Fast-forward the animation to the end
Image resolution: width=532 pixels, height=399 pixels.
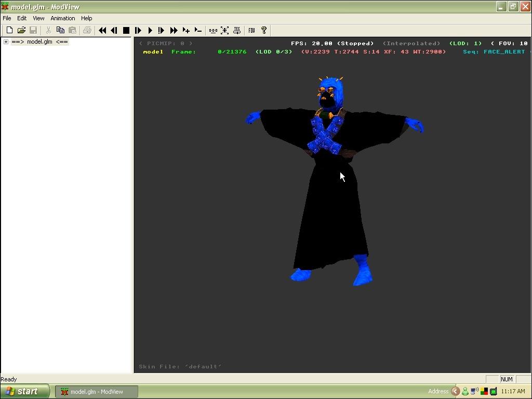(x=174, y=31)
